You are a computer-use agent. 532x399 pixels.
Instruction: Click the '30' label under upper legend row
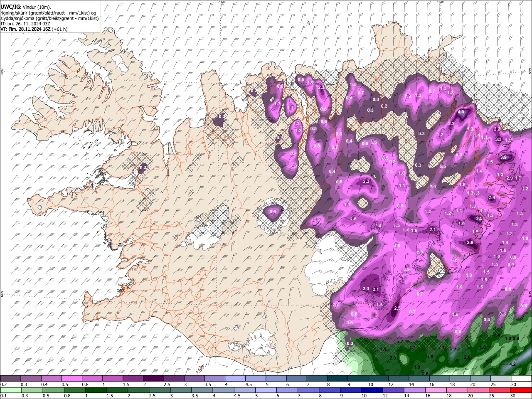pos(514,384)
